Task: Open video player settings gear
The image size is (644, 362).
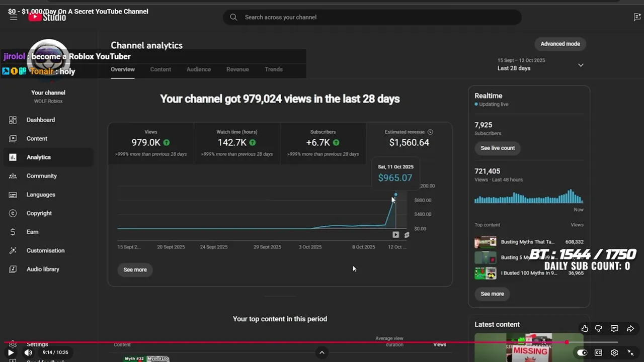Action: coord(614,352)
